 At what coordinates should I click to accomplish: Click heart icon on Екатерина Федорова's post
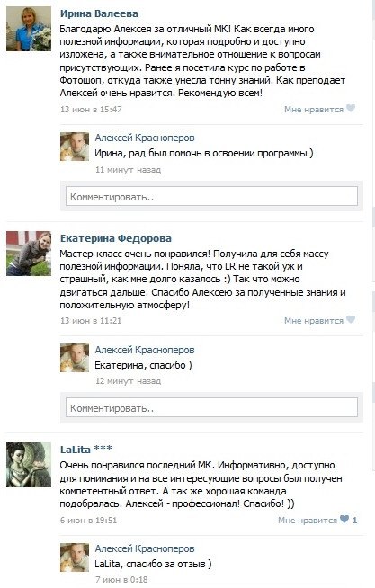350,320
